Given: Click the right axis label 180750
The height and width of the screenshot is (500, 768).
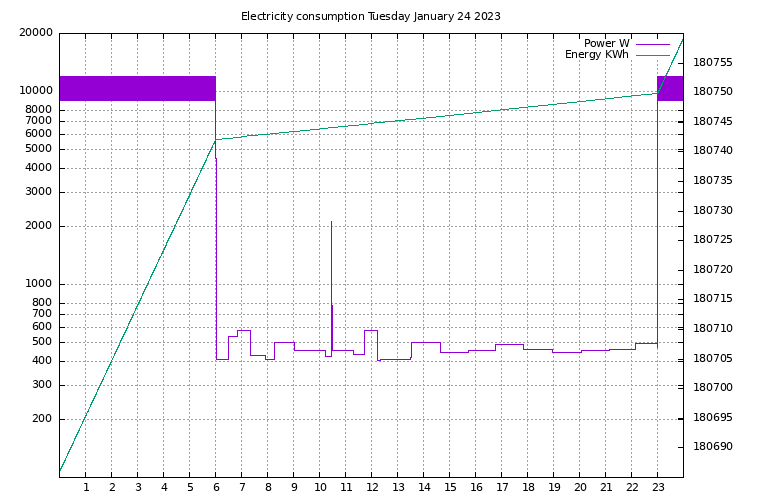Looking at the screenshot, I should 713,92.
